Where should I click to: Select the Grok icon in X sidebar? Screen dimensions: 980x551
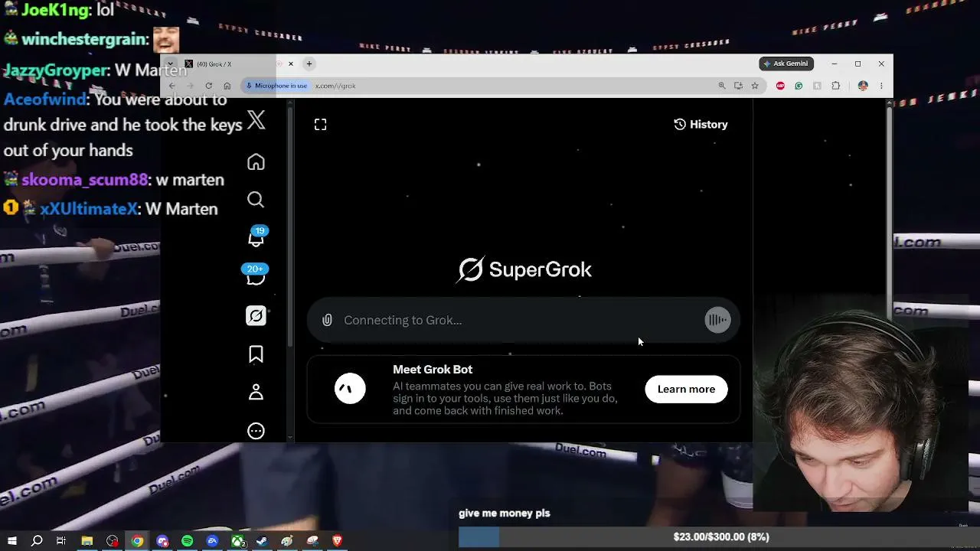pos(256,315)
